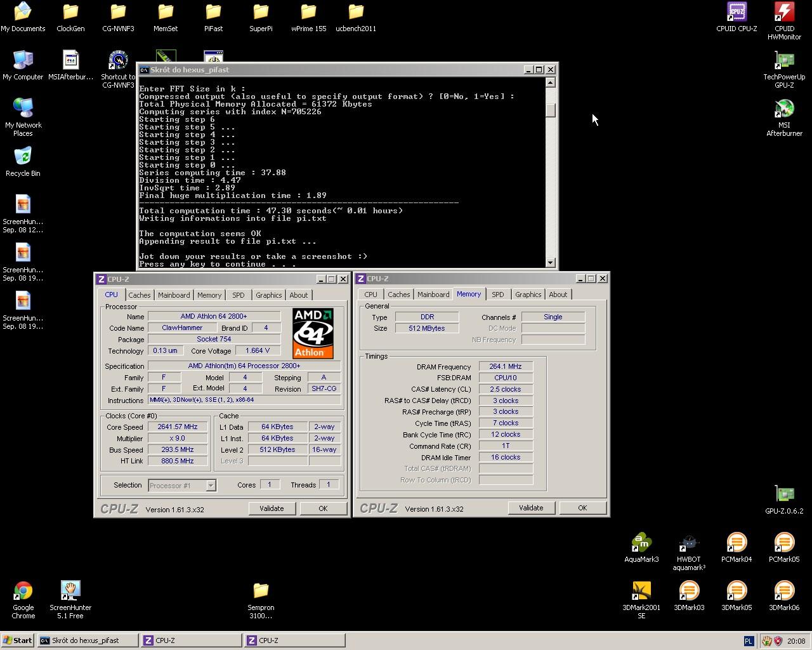The height and width of the screenshot is (650, 812).
Task: Click OK in left CPU-Z window
Action: pyautogui.click(x=323, y=508)
